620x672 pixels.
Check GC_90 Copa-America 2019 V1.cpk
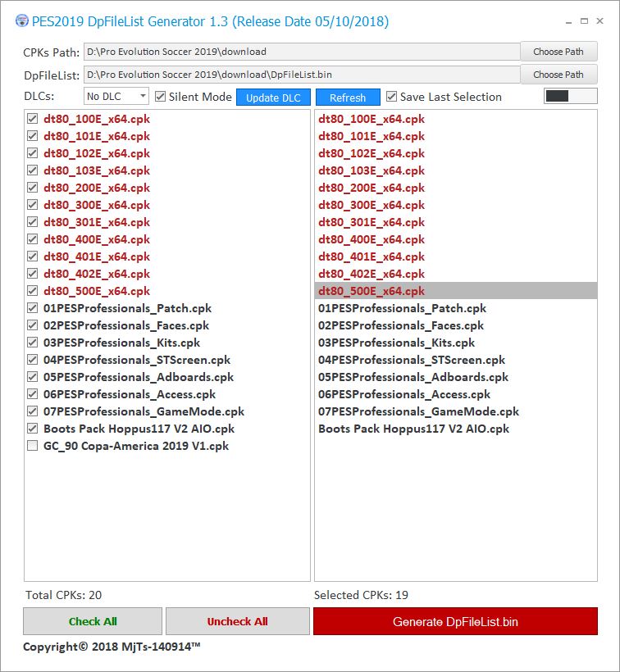[x=33, y=446]
